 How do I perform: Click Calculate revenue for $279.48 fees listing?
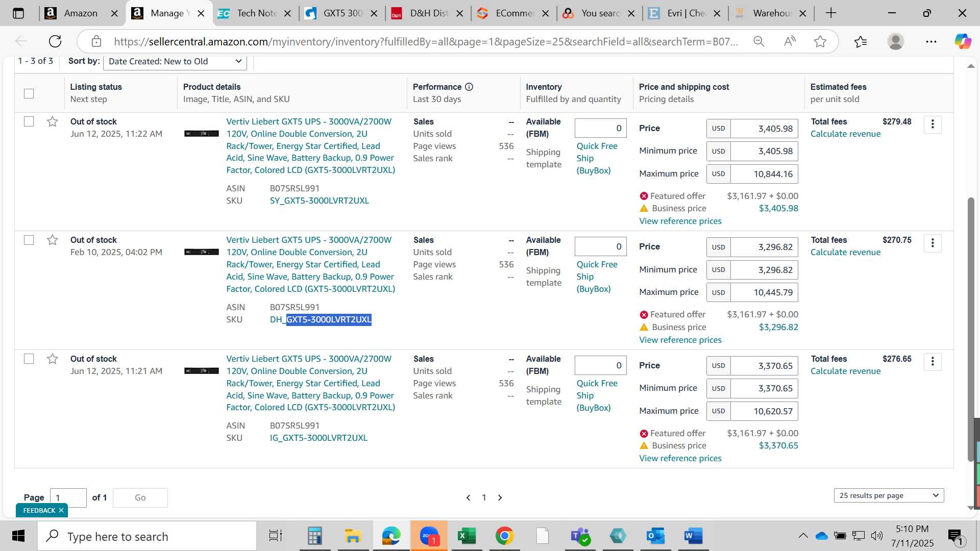click(x=845, y=134)
